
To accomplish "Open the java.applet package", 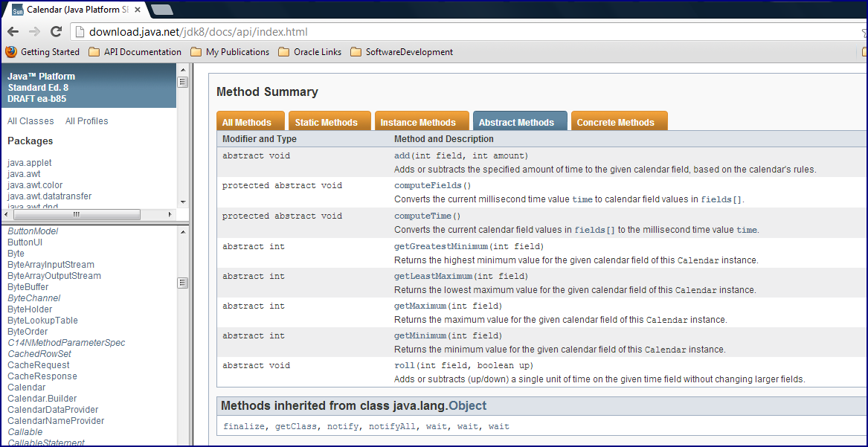I will coord(29,163).
